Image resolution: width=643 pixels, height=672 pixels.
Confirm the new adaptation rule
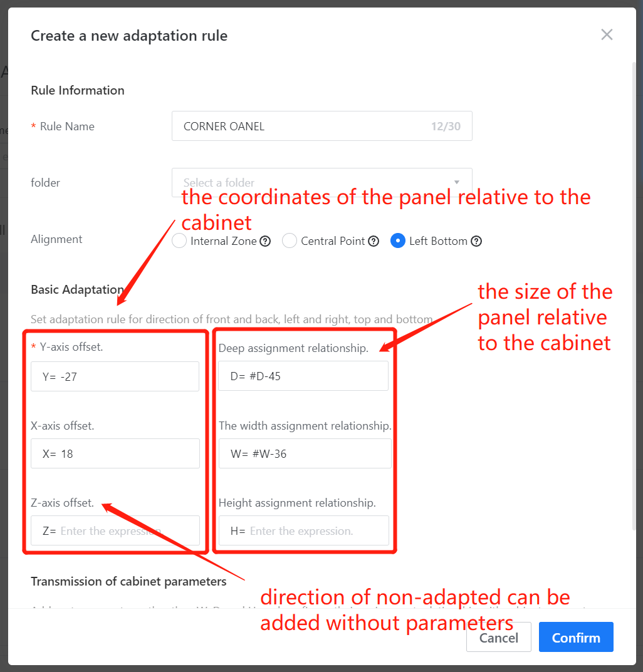click(575, 638)
